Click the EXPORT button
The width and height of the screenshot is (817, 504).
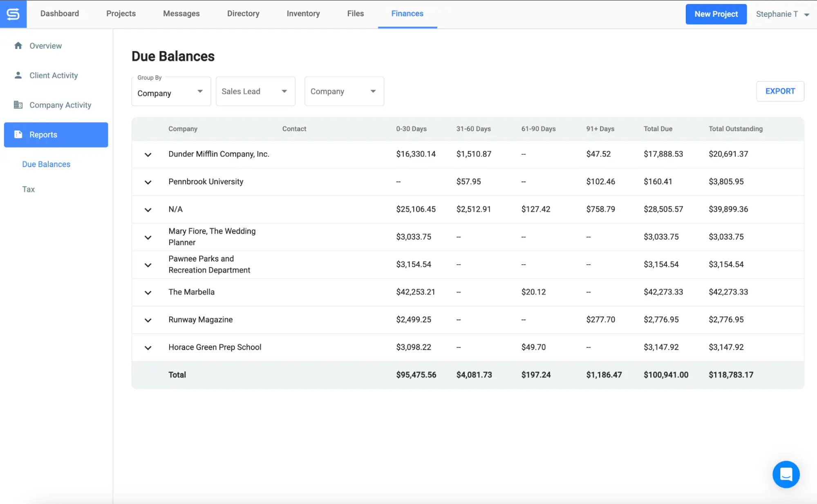(780, 91)
